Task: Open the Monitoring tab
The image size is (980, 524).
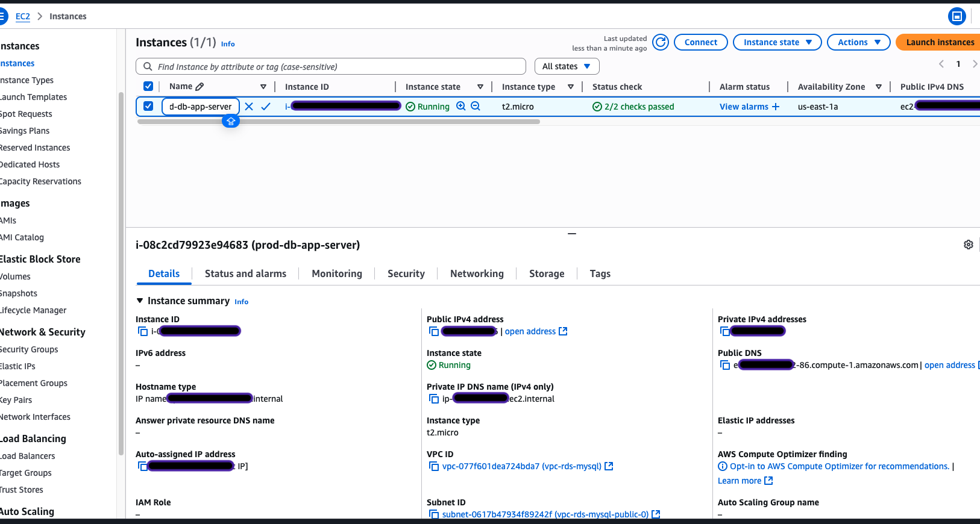Action: 337,273
